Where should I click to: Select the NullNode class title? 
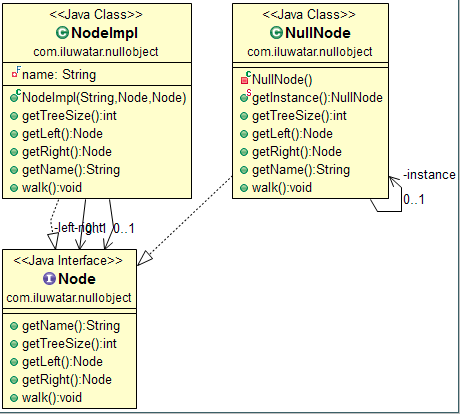pyautogui.click(x=318, y=33)
